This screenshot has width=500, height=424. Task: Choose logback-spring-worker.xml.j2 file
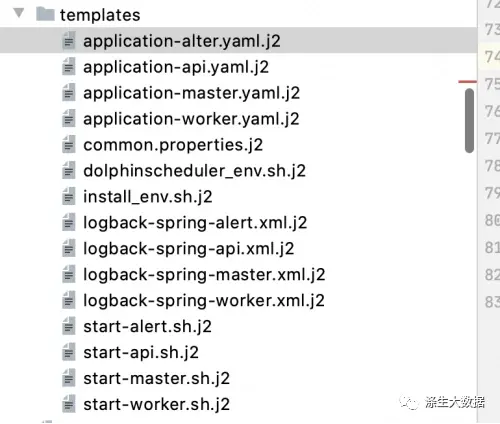tap(204, 301)
